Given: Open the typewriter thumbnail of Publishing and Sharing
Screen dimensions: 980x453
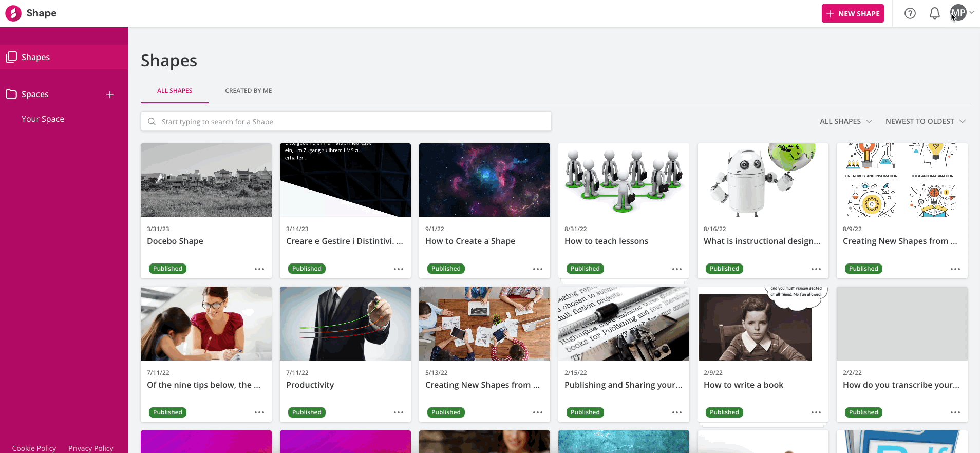Looking at the screenshot, I should [x=624, y=324].
